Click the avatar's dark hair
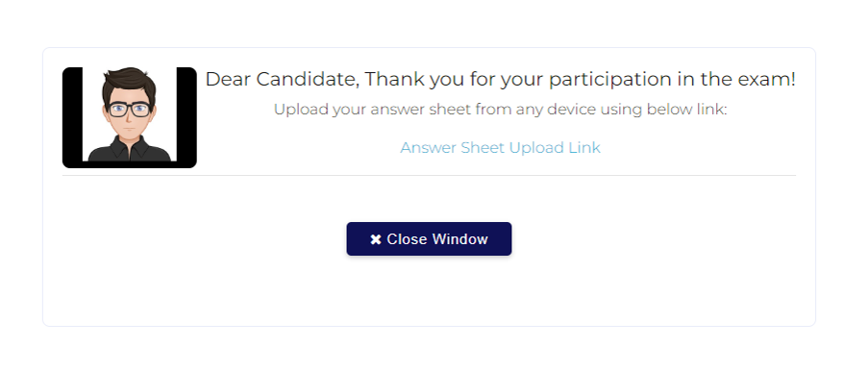868x372 pixels. pyautogui.click(x=130, y=82)
